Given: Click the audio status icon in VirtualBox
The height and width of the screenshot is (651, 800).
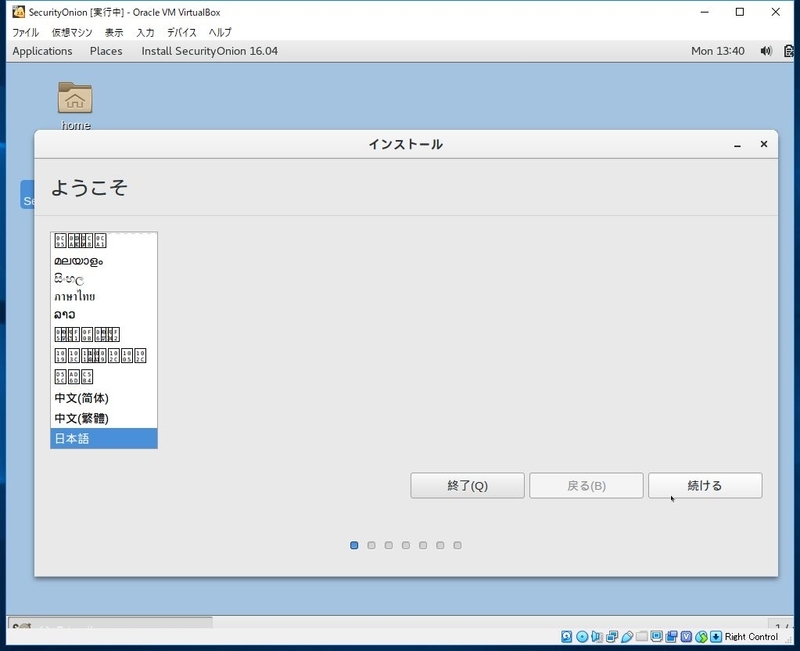Looking at the screenshot, I should coord(596,637).
